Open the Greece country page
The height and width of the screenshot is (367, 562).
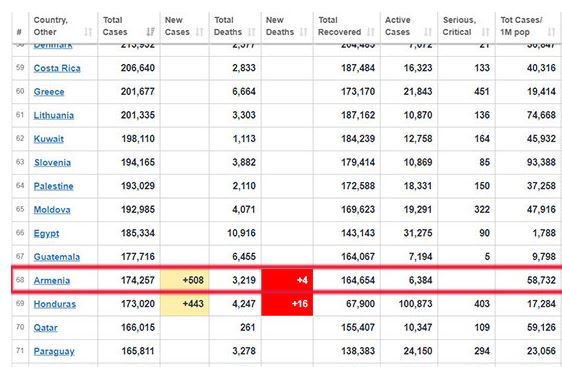[x=49, y=92]
